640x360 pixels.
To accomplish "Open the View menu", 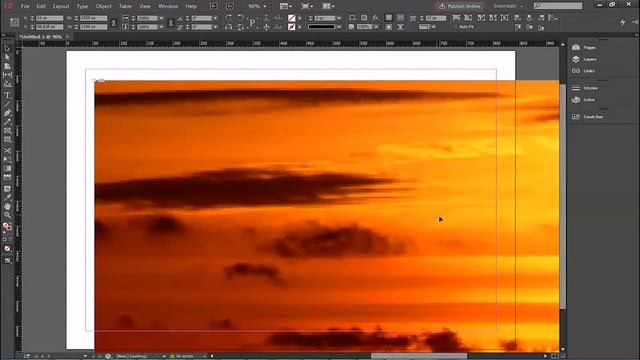I will pyautogui.click(x=144, y=6).
